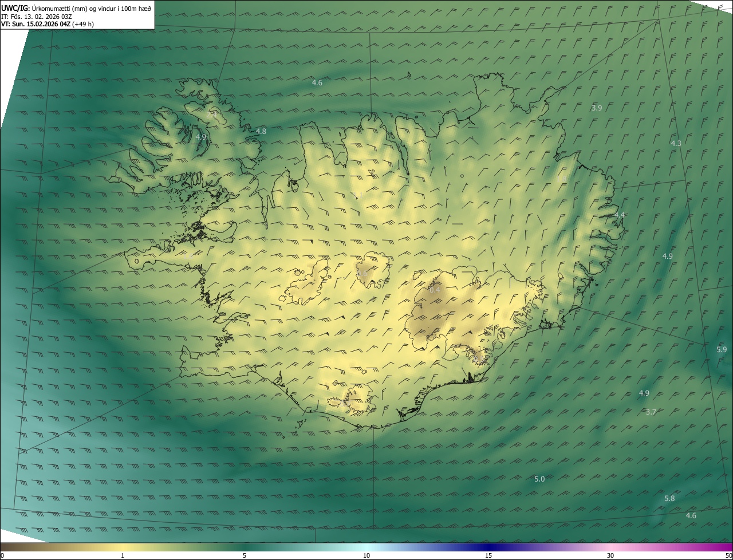Image resolution: width=733 pixels, height=560 pixels.
Task: Click the '0.4' value on the large glacier
Action: [435, 290]
